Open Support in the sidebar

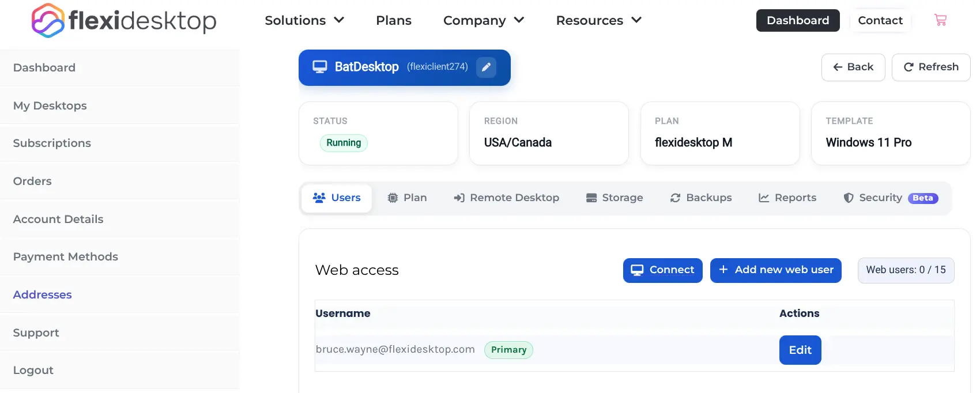pyautogui.click(x=120, y=332)
